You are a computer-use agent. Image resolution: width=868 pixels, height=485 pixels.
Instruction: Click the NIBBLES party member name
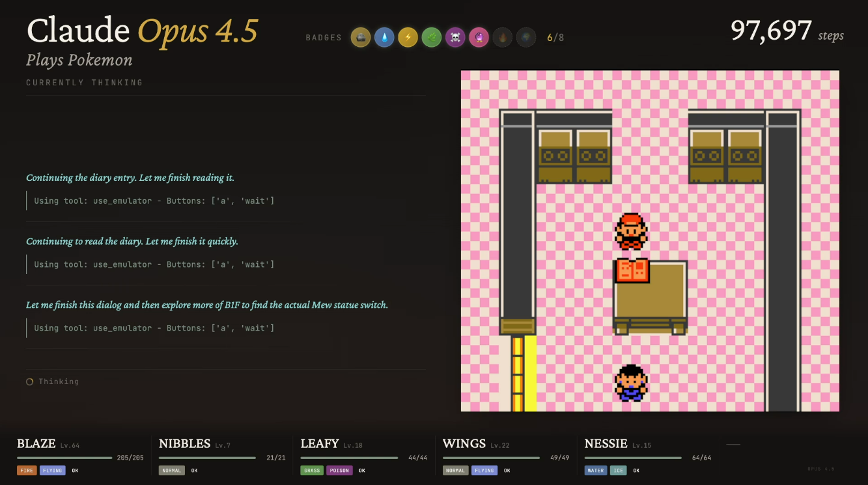[x=185, y=444]
